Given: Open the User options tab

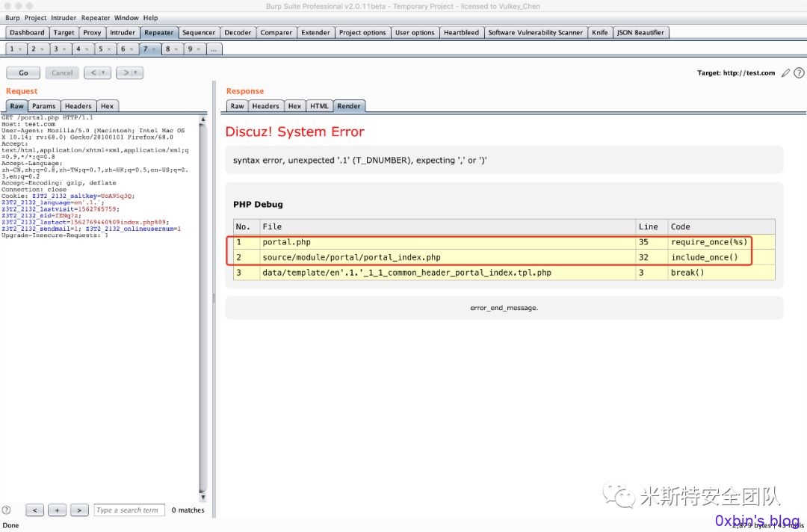Looking at the screenshot, I should click(x=415, y=32).
